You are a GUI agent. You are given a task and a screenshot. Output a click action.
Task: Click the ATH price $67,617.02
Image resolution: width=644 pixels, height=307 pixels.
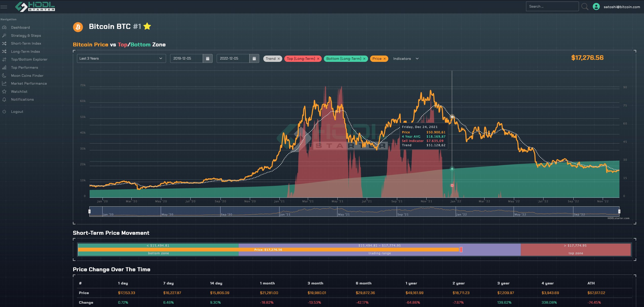(x=596, y=293)
